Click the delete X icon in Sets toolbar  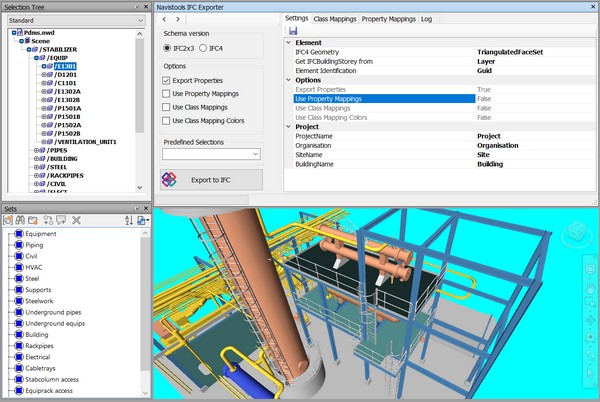[x=76, y=219]
